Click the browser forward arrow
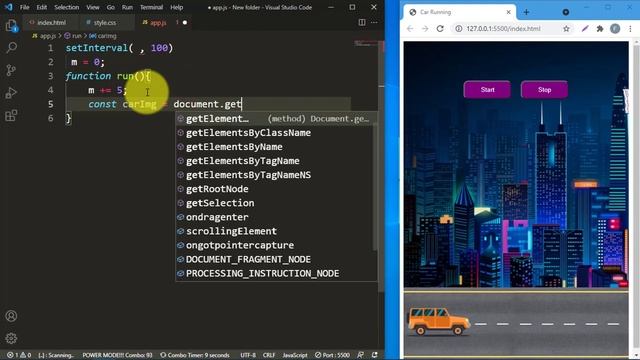This screenshot has width=640, height=360. (425, 29)
